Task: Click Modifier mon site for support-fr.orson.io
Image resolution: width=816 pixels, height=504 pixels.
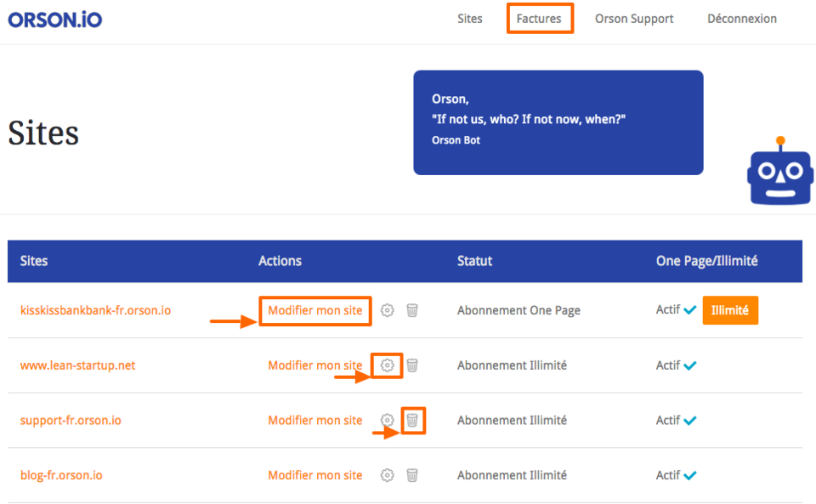Action: coord(315,420)
